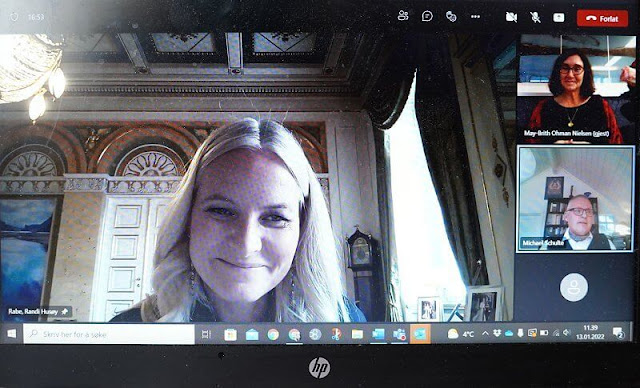Turn the camera on
640x388 pixels.
[x=511, y=17]
